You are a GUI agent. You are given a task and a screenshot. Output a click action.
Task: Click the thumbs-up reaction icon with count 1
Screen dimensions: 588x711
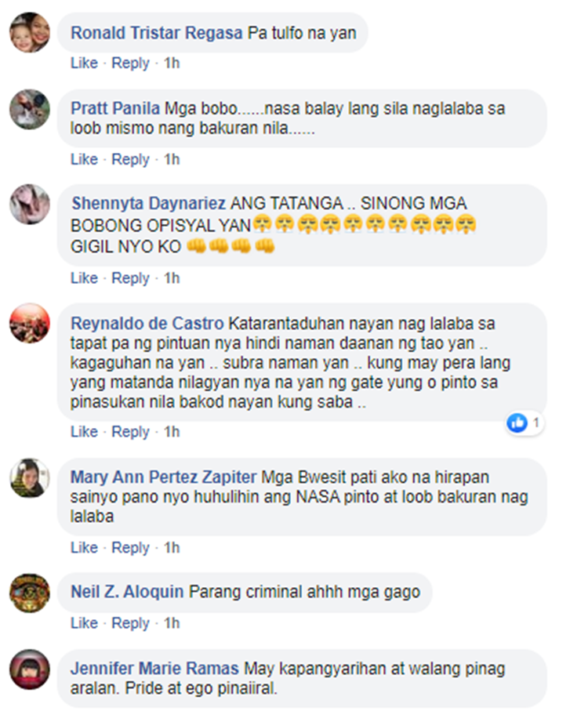click(x=517, y=423)
